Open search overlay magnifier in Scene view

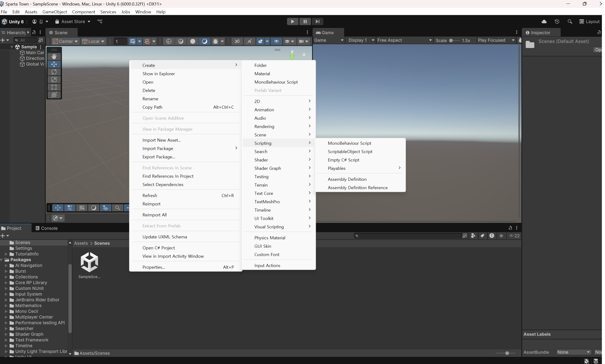[117, 208]
